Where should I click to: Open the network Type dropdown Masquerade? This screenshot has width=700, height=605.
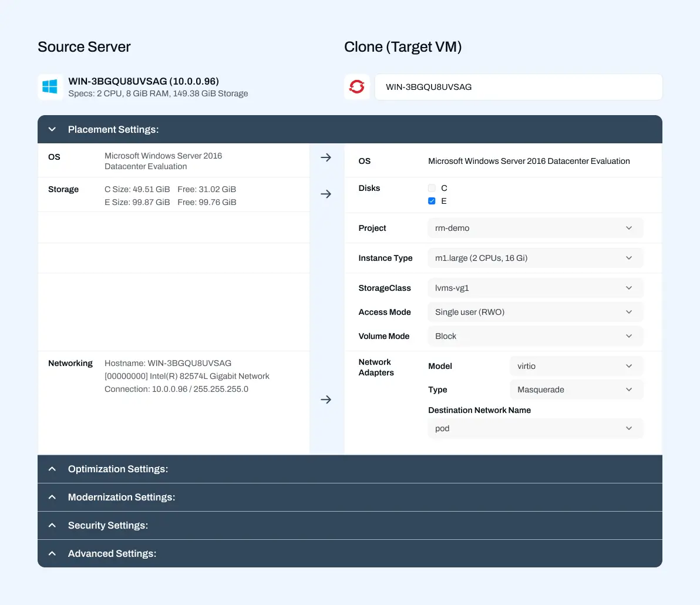(576, 390)
